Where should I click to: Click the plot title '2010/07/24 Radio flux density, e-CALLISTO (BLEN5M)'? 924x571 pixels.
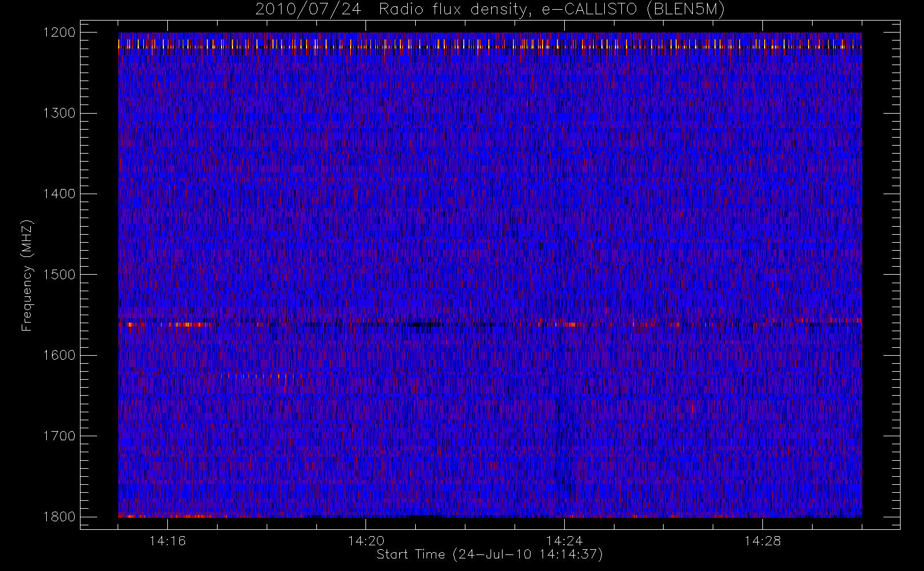coord(489,10)
